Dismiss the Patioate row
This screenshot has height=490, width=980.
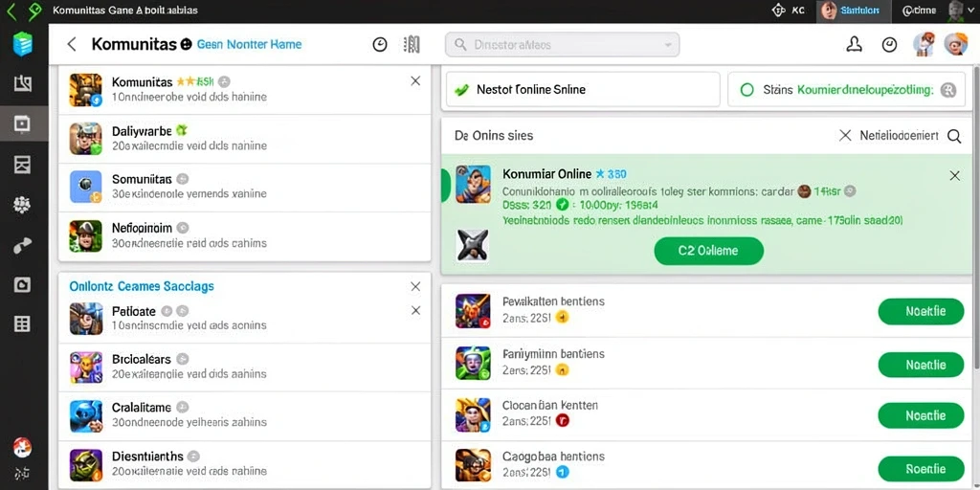click(x=415, y=310)
